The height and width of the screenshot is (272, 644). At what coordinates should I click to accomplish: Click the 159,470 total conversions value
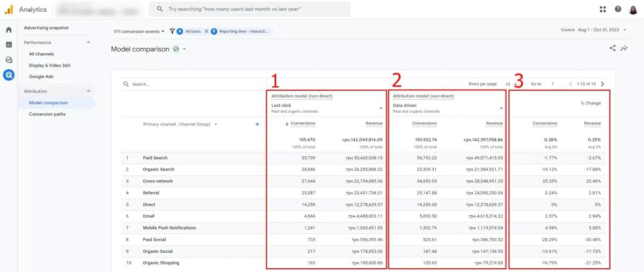[x=307, y=139]
